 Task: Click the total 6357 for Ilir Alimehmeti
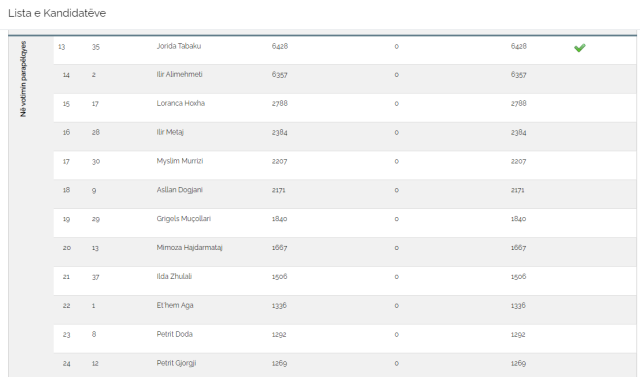[518, 75]
